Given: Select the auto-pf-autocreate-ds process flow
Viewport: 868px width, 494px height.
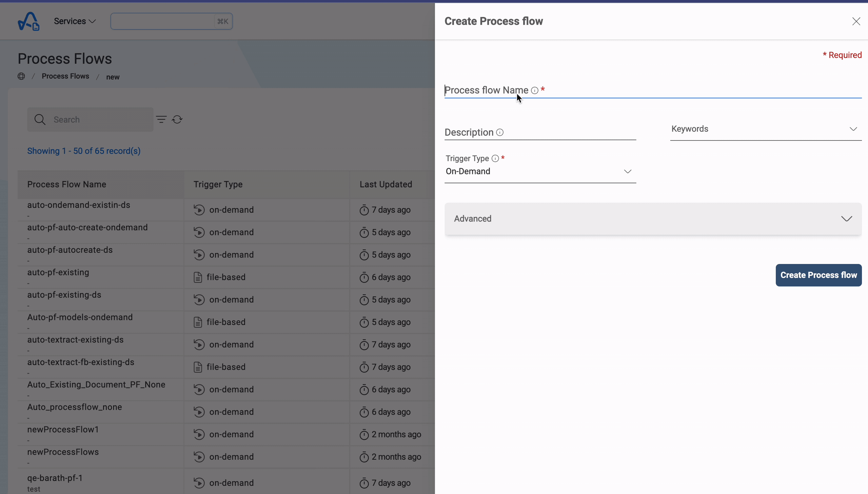Looking at the screenshot, I should coord(71,250).
